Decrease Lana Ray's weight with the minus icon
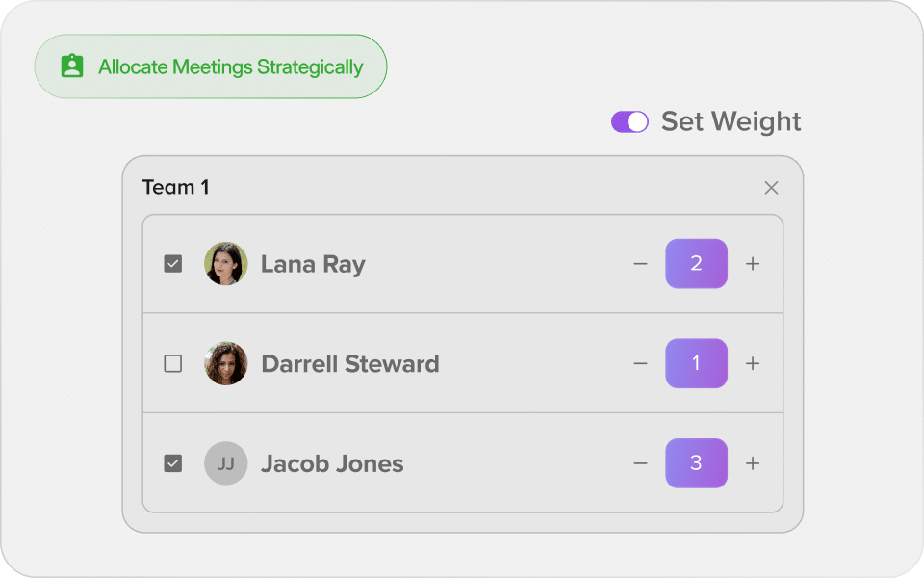This screenshot has width=924, height=578. [641, 264]
